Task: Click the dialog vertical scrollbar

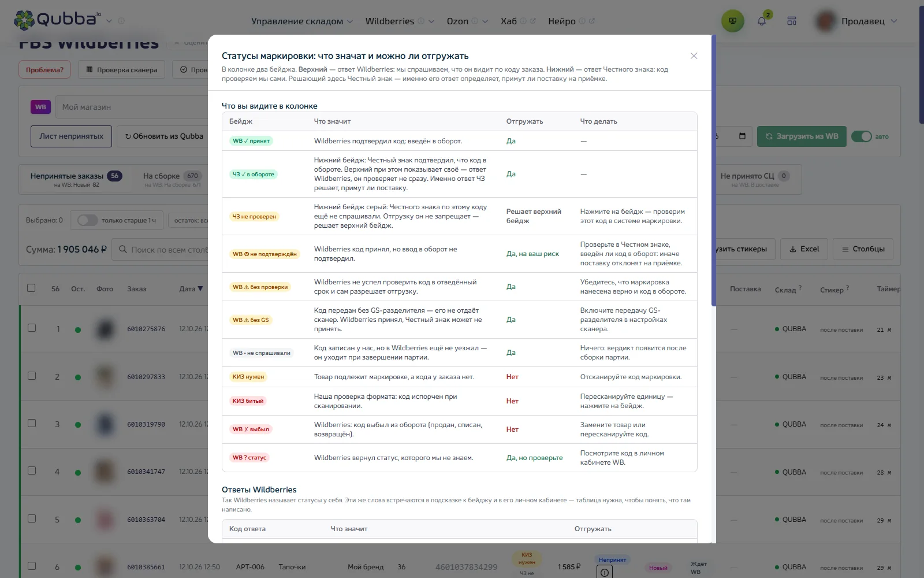Action: [714, 171]
